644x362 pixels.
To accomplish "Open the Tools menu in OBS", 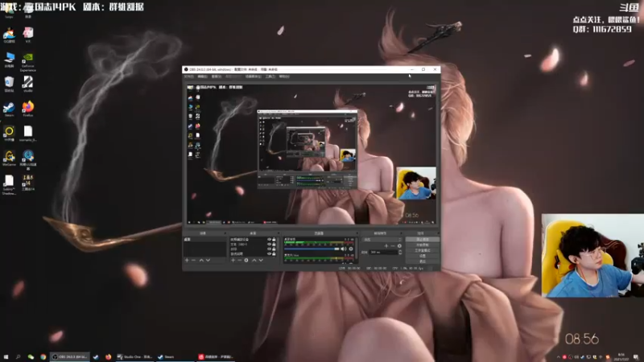I will (x=270, y=76).
